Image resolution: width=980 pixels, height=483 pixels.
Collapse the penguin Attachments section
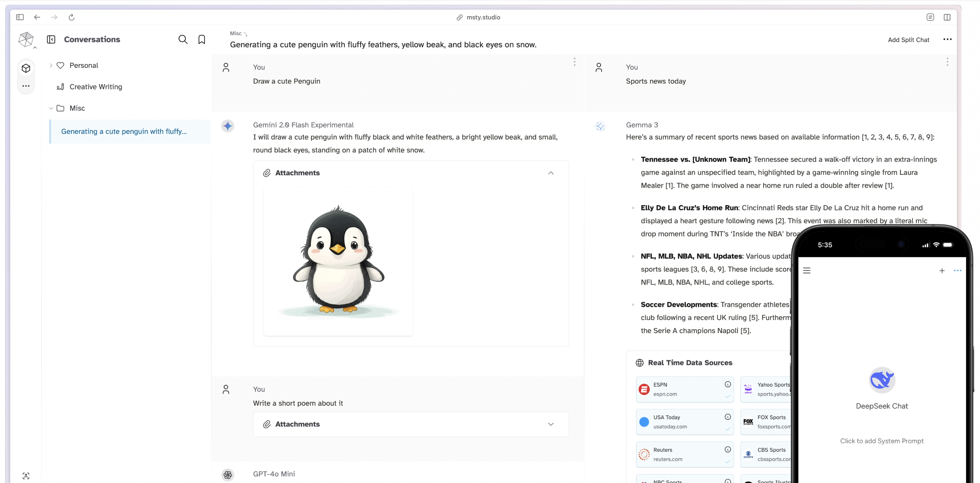(x=550, y=173)
